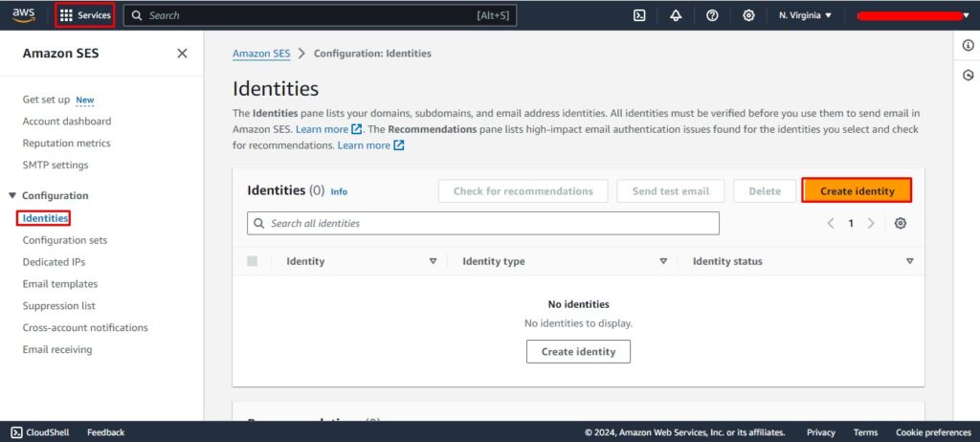Open Terms link in footer
The width and height of the screenshot is (980, 442).
(865, 432)
